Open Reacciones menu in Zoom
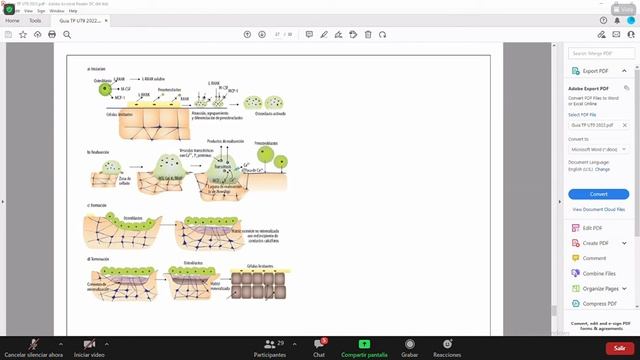The width and height of the screenshot is (640, 360). tap(447, 348)
